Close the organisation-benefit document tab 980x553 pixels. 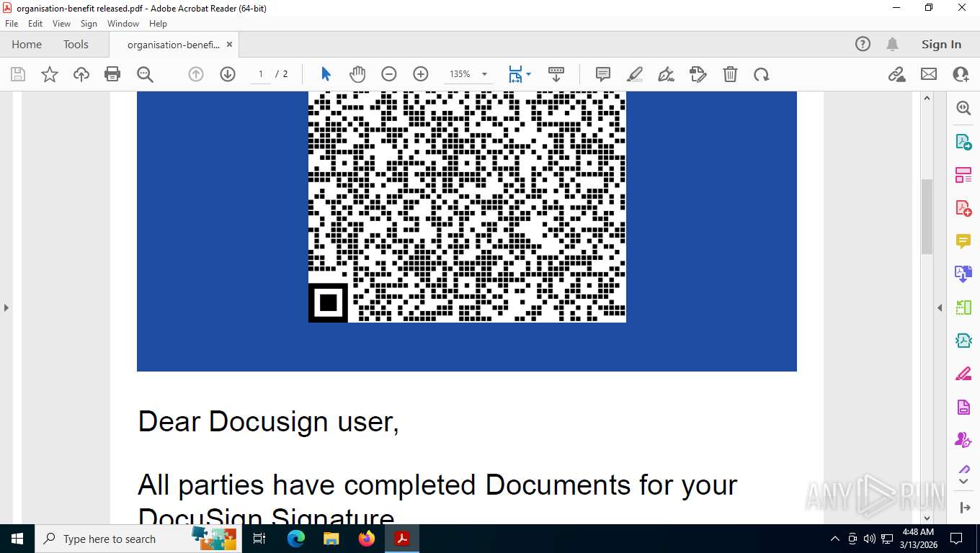[230, 44]
